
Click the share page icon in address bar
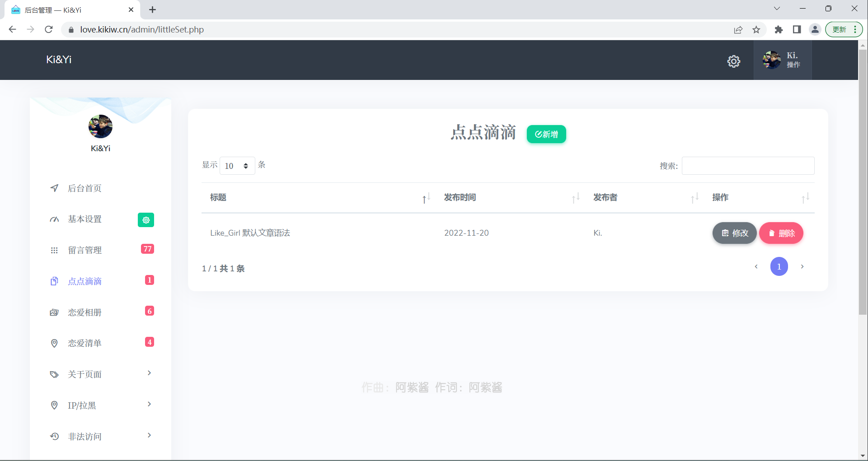point(738,30)
